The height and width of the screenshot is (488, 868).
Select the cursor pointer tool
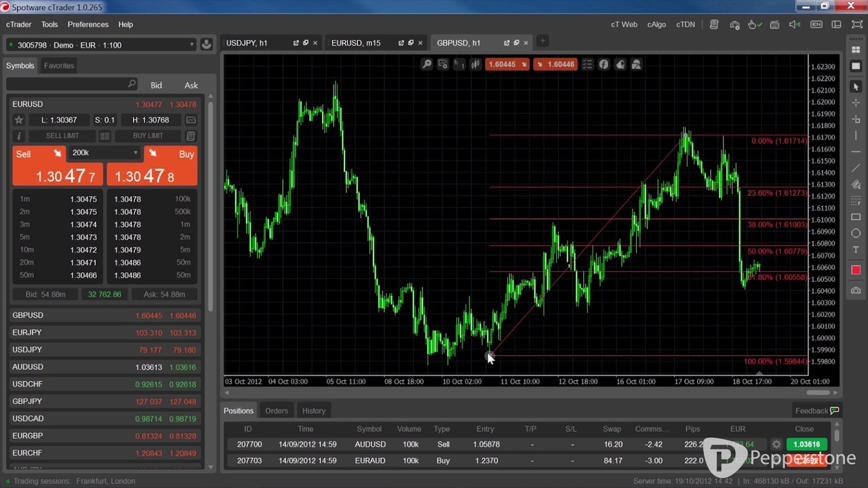856,87
